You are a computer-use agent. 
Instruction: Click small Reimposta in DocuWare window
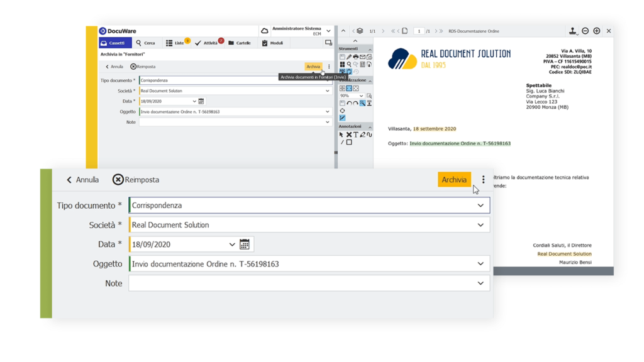coord(143,67)
